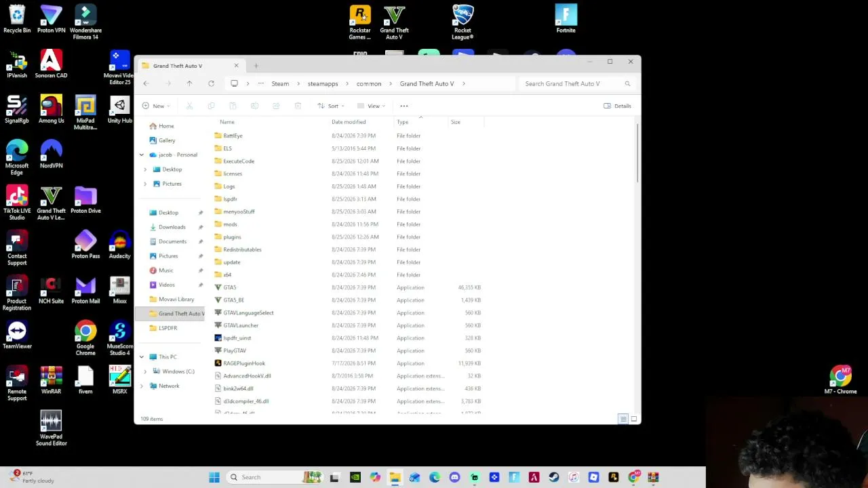Open pinned Downloads folder
868x488 pixels.
click(172, 227)
